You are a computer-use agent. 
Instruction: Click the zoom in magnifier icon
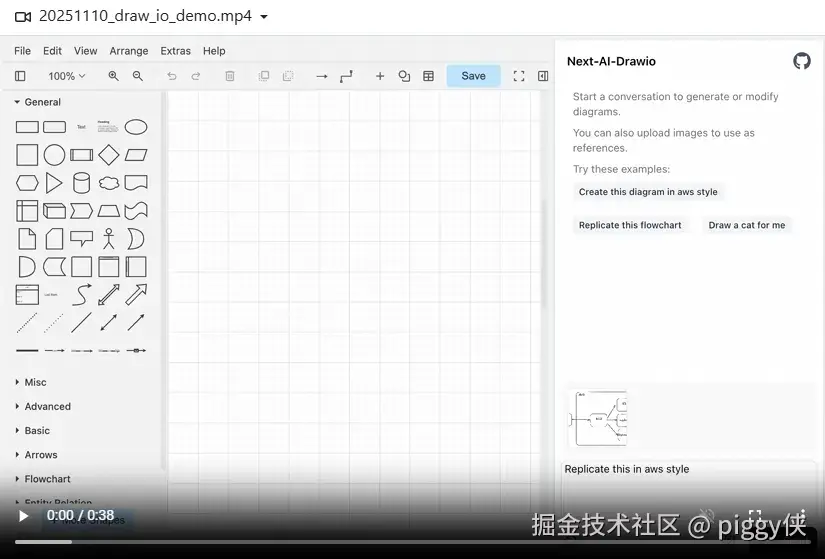point(113,76)
